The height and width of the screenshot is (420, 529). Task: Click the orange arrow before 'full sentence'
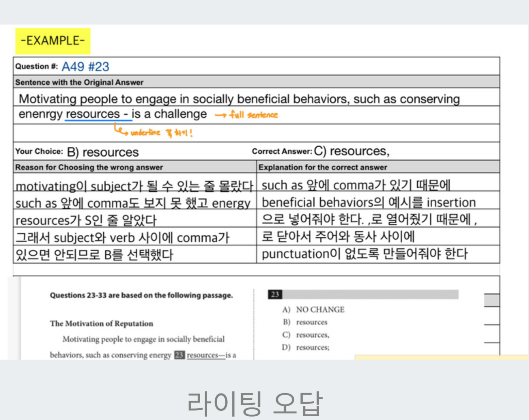[x=220, y=115]
